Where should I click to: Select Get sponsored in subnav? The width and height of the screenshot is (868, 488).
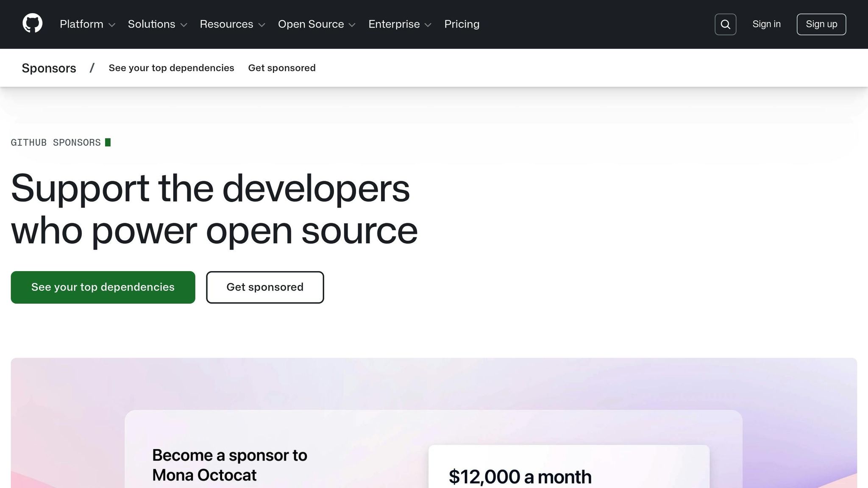(282, 68)
